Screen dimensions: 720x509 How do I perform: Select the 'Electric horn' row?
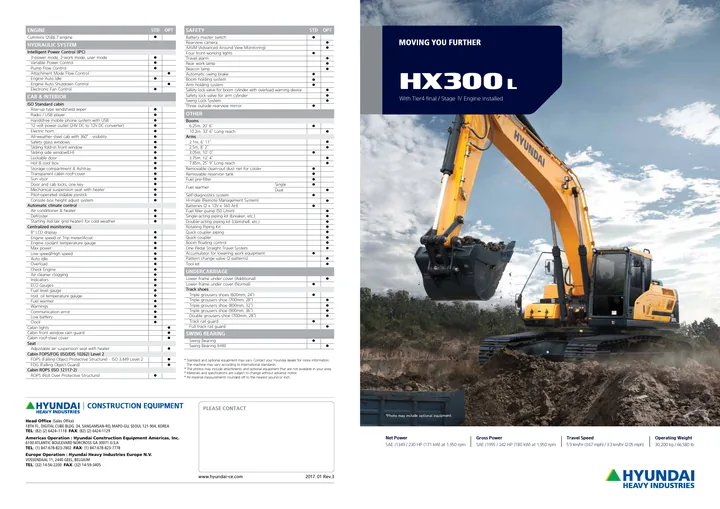click(x=101, y=131)
